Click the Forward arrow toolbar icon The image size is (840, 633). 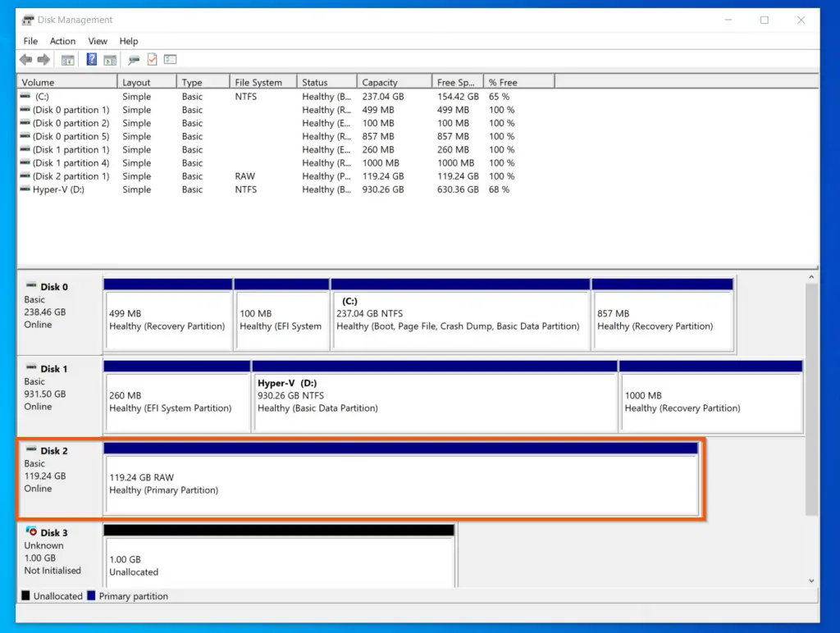tap(44, 59)
